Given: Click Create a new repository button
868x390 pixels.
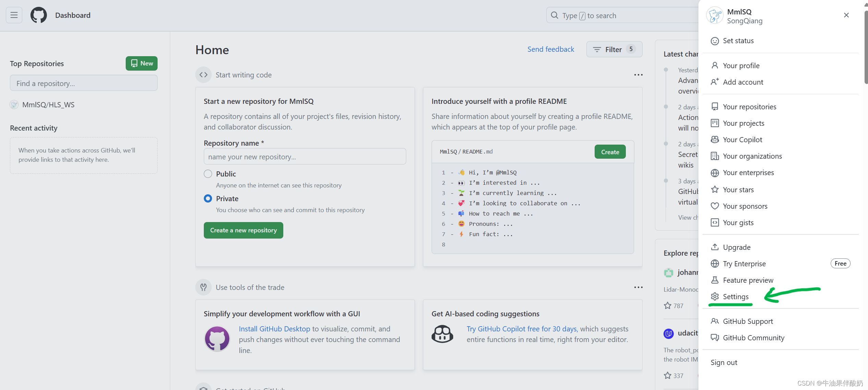Looking at the screenshot, I should tap(243, 230).
